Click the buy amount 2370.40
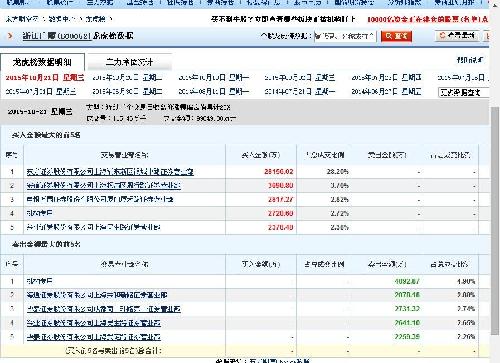Viewport: 500px width, 363px height. pyautogui.click(x=281, y=227)
